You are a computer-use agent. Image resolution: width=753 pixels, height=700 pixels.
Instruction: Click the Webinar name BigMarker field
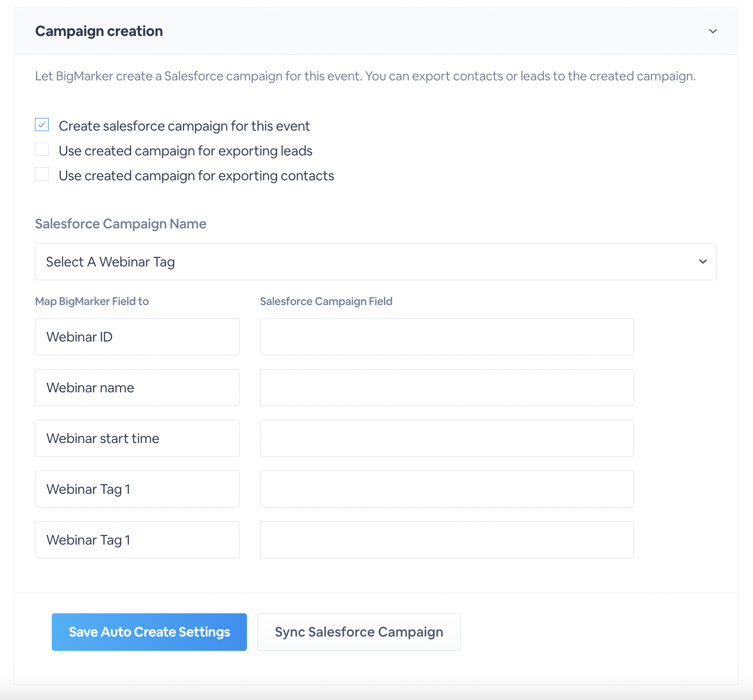click(x=137, y=388)
